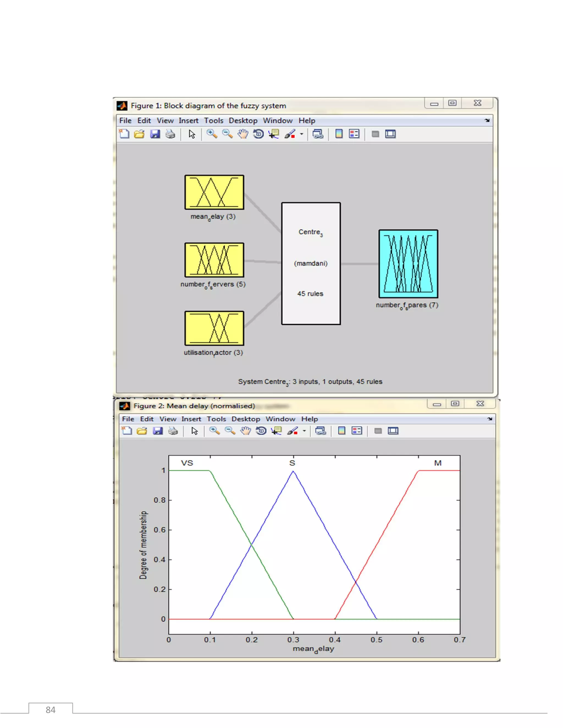Screen dimensions: 563x728
Task: Select Zoom Out tool in Figure 2
Action: click(x=230, y=431)
